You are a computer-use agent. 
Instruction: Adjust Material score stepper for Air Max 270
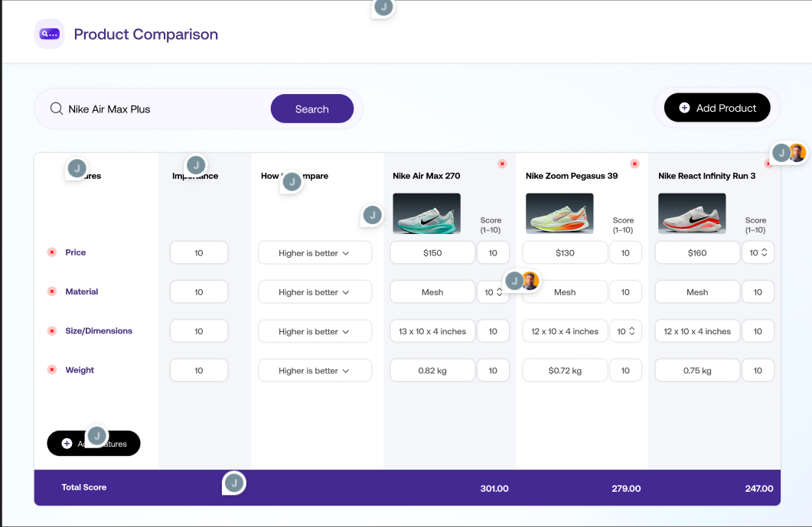(x=499, y=292)
